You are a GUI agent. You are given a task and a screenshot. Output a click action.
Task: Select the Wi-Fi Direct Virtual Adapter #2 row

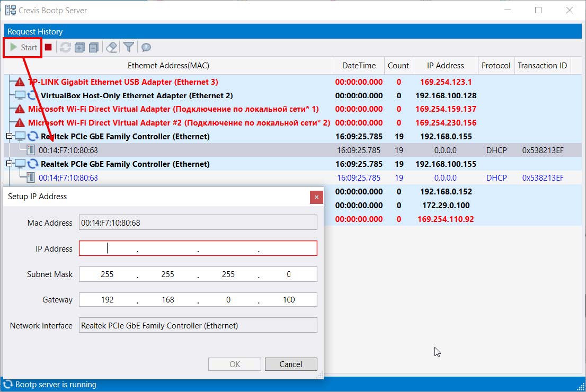point(293,122)
